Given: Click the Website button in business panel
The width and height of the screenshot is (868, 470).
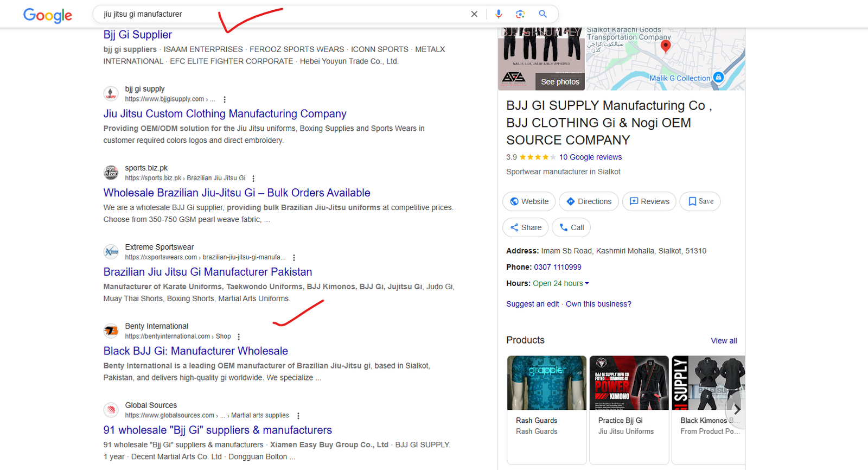Looking at the screenshot, I should point(529,201).
